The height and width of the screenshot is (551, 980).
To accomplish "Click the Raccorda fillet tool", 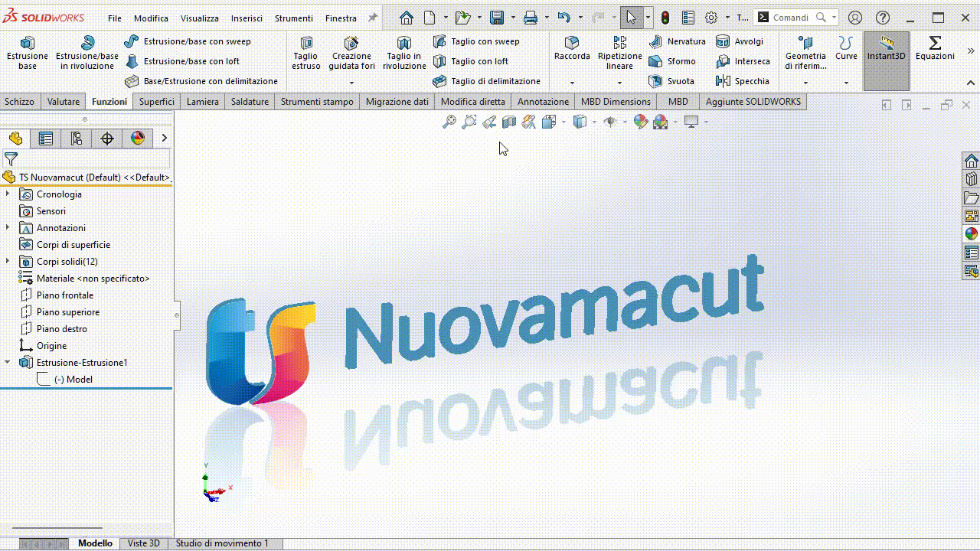I will point(572,44).
